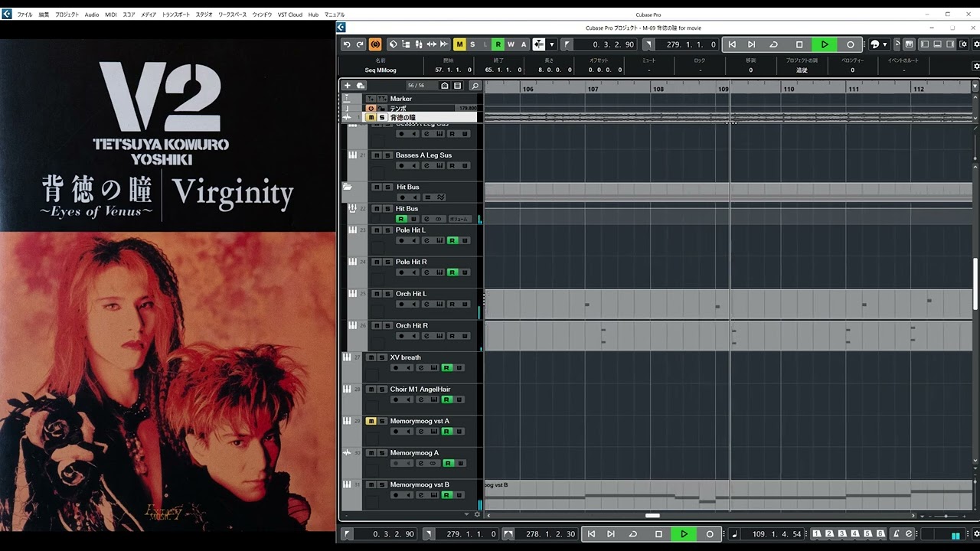Open tempo value 179.800 field
The width and height of the screenshot is (980, 551).
(x=466, y=108)
